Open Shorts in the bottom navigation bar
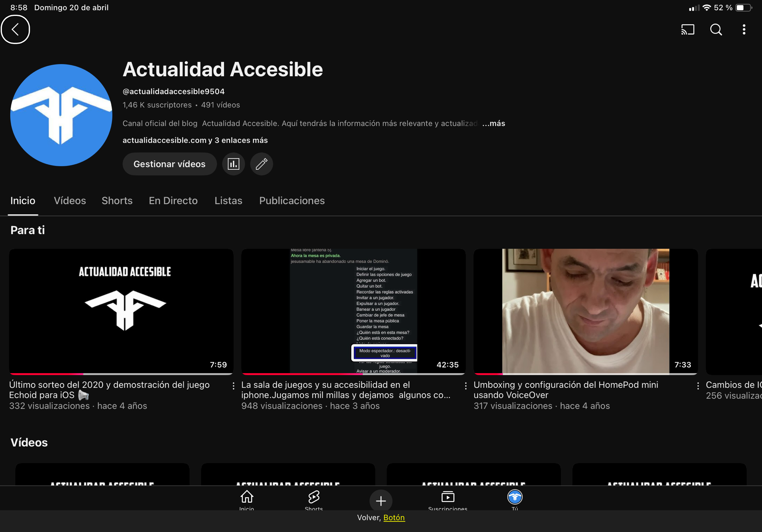Image resolution: width=762 pixels, height=532 pixels. (314, 500)
